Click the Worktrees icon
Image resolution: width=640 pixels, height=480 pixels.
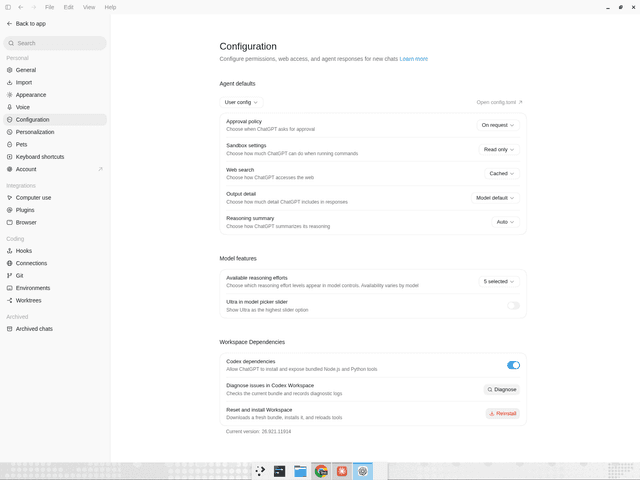[x=10, y=300]
